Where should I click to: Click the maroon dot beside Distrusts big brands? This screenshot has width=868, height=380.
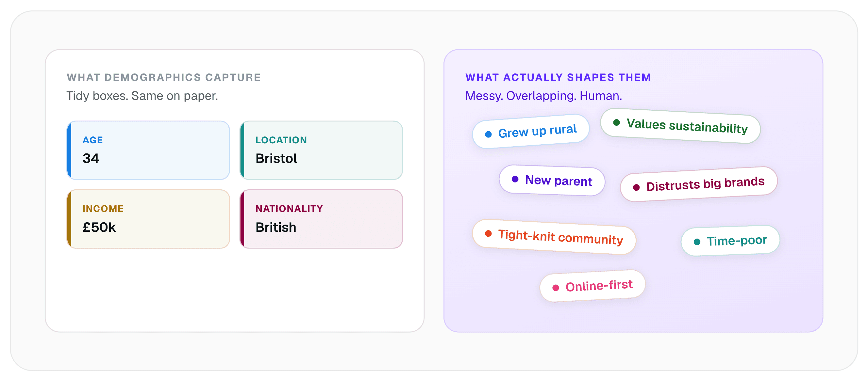pos(636,187)
